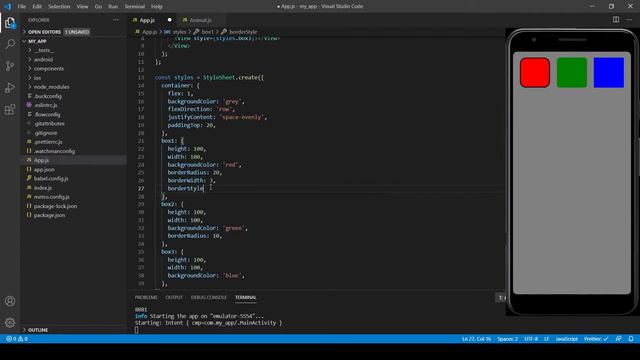
Task: Click the feedback icon in status bar
Action: click(x=619, y=339)
